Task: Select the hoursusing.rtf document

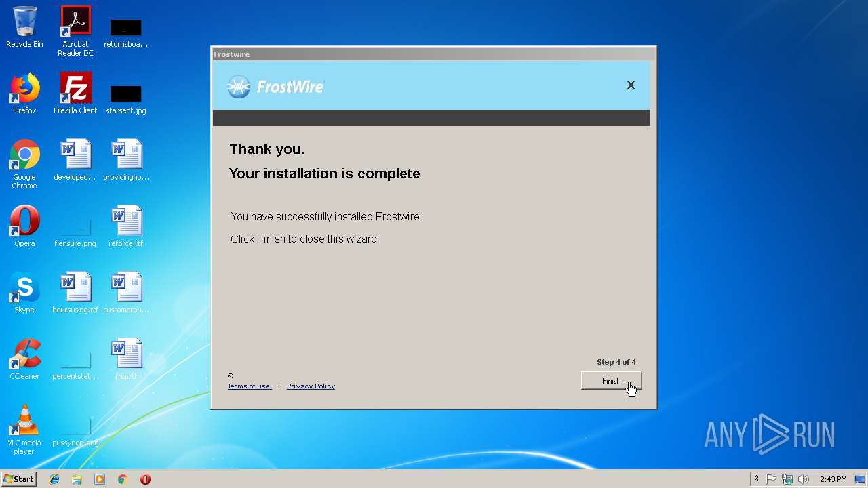Action: pos(75,293)
